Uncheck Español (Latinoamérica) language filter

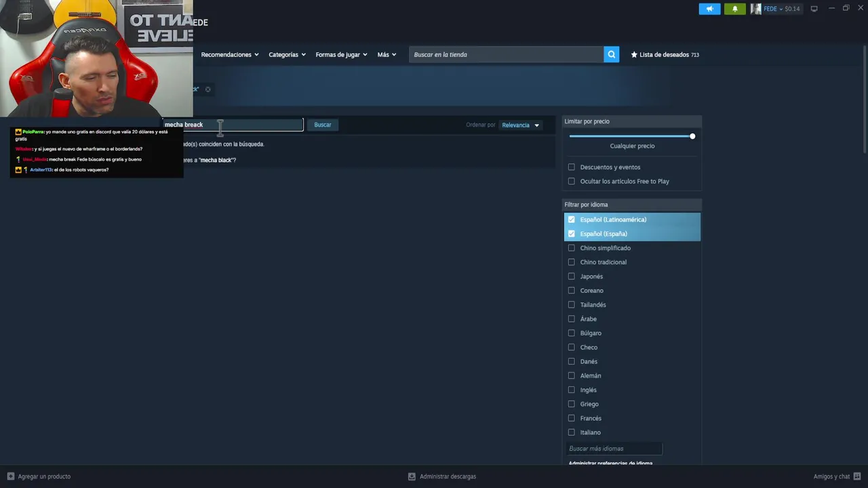[x=571, y=220]
